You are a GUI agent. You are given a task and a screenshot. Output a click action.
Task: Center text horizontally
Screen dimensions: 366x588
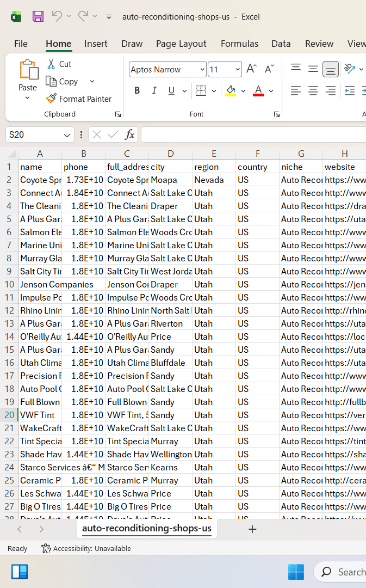(313, 90)
